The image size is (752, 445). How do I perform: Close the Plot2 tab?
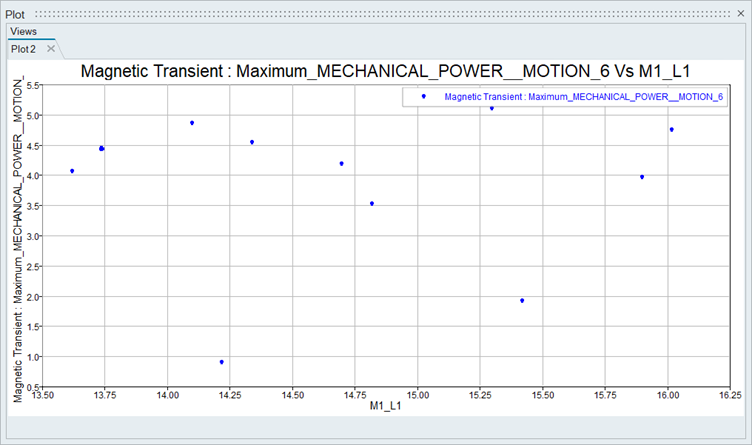[51, 48]
